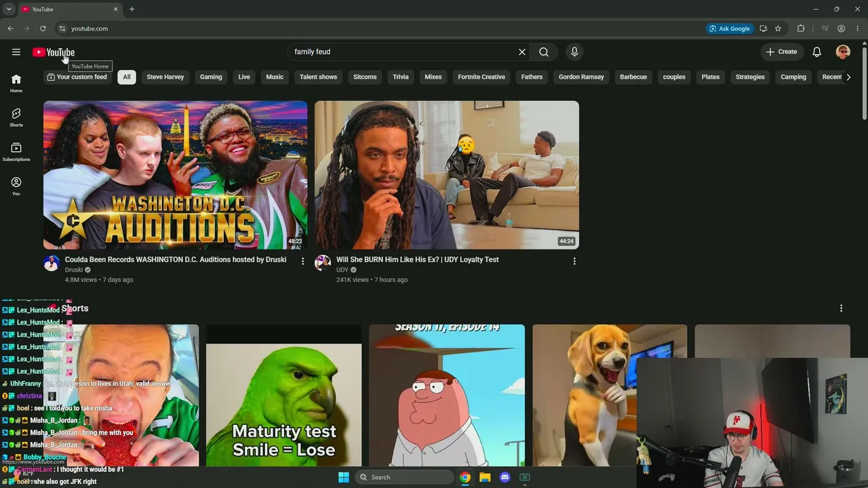
Task: Clear the family feud search text
Action: 522,52
